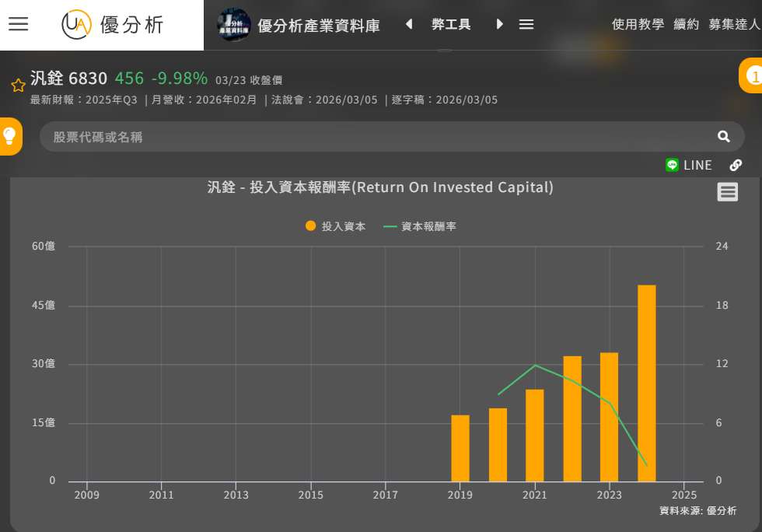This screenshot has height=532, width=762.
Task: Click the search magnifier icon
Action: (724, 137)
